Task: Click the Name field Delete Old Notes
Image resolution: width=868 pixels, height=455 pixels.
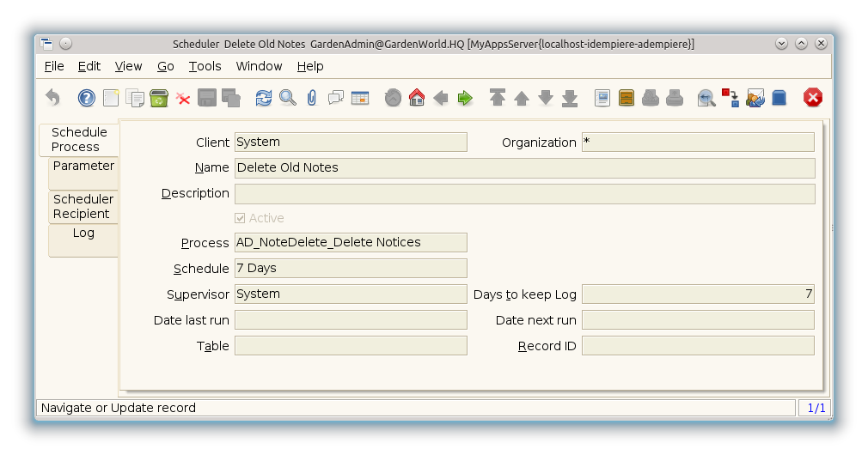Action: point(525,168)
